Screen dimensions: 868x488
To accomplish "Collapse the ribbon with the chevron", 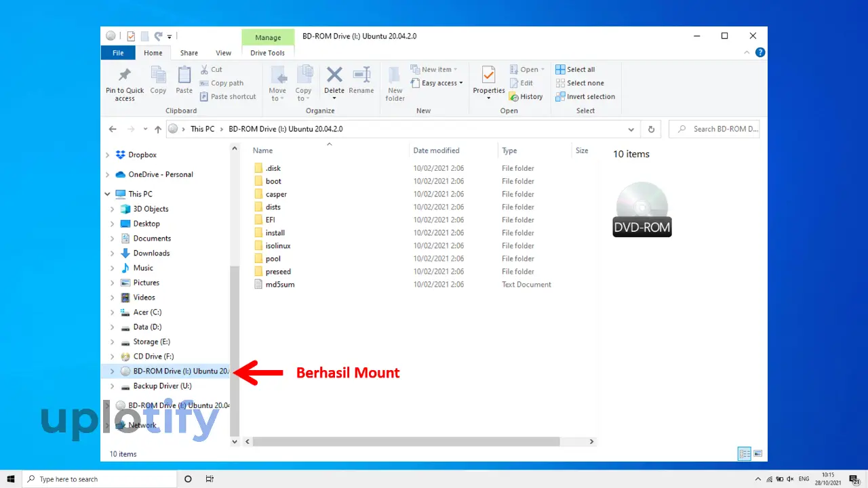I will pyautogui.click(x=748, y=52).
